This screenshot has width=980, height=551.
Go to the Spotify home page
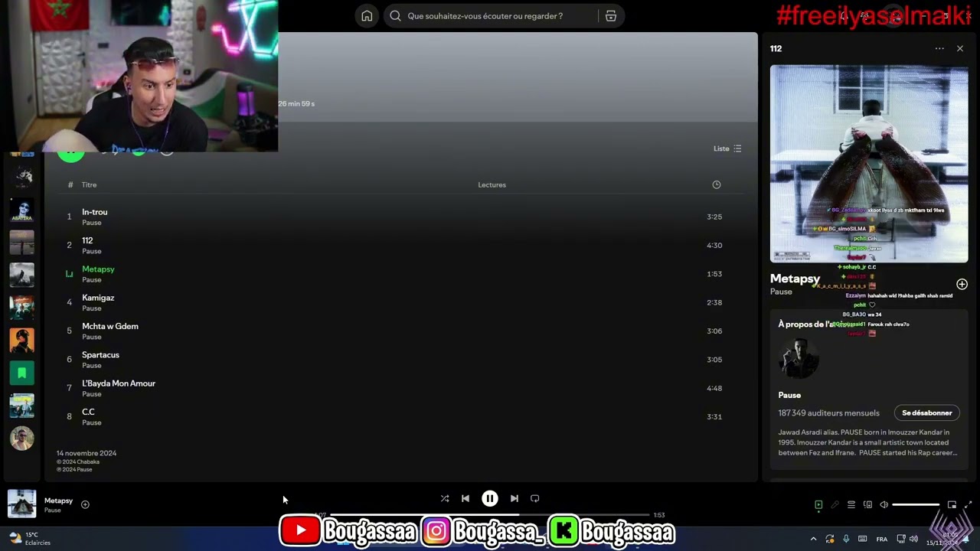367,16
